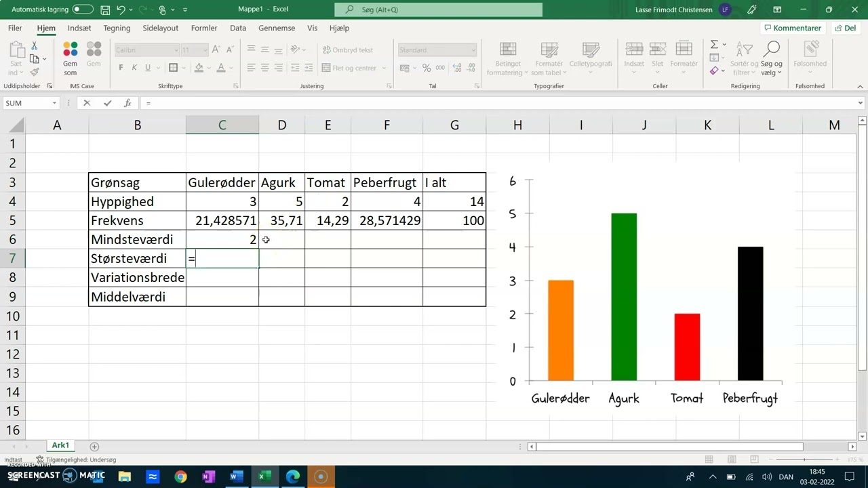Screen dimensions: 868x488
Task: Open OneNote from the taskbar
Action: pyautogui.click(x=208, y=476)
